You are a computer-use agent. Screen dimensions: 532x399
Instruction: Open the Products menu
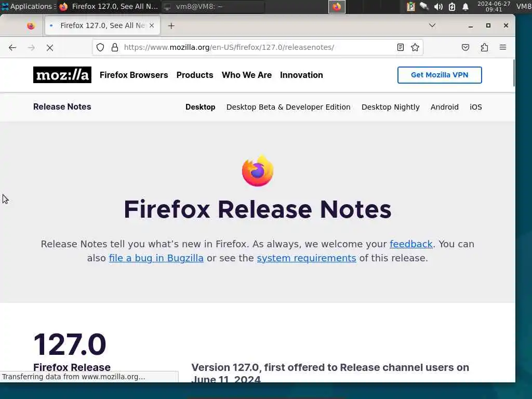(195, 75)
